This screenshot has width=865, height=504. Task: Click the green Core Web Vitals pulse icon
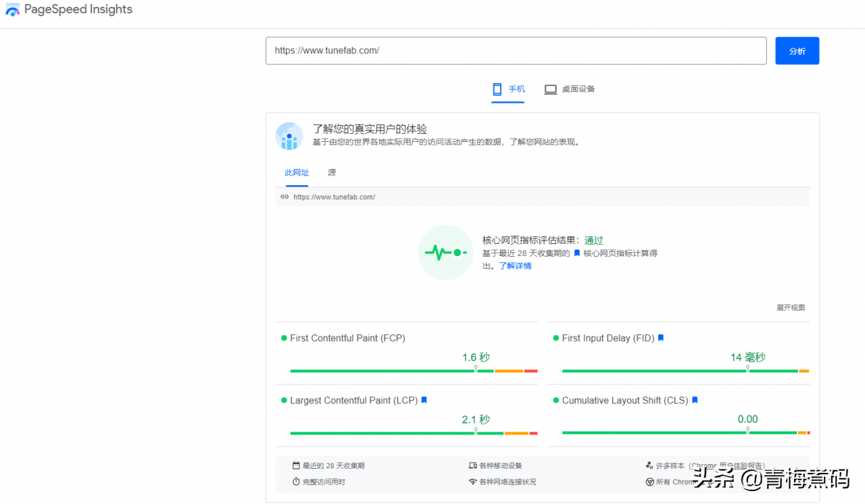click(445, 252)
